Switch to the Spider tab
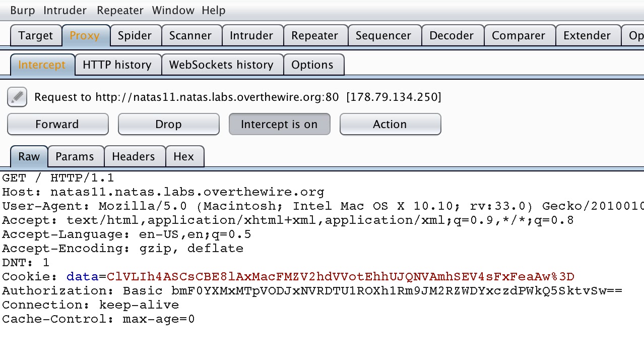 tap(135, 35)
